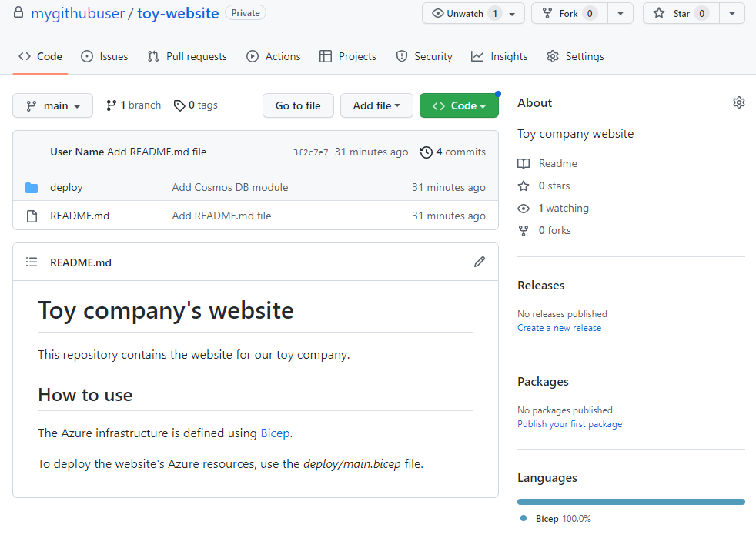Image resolution: width=756 pixels, height=535 pixels.
Task: Click the Bicep 100.0% language entry
Action: click(556, 519)
